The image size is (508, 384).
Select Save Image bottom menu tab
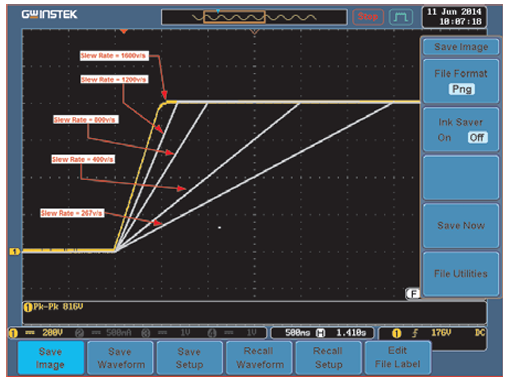tap(51, 358)
